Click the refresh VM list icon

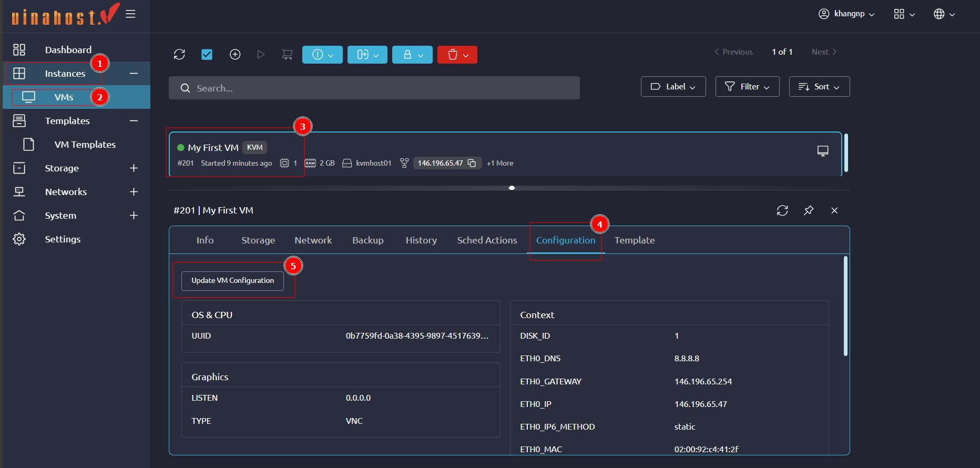pos(179,55)
